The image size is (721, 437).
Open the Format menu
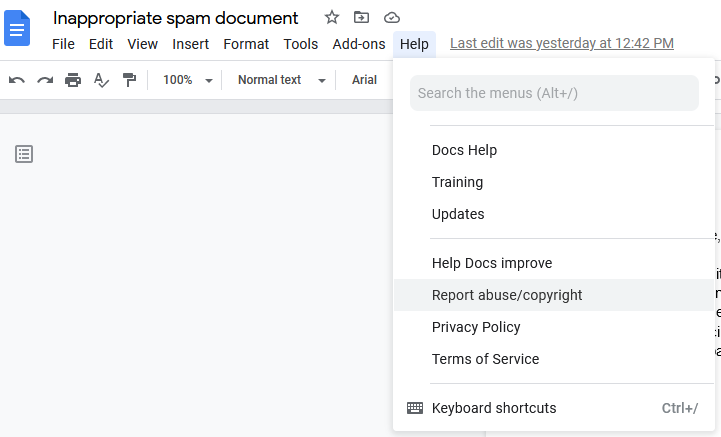[x=246, y=44]
